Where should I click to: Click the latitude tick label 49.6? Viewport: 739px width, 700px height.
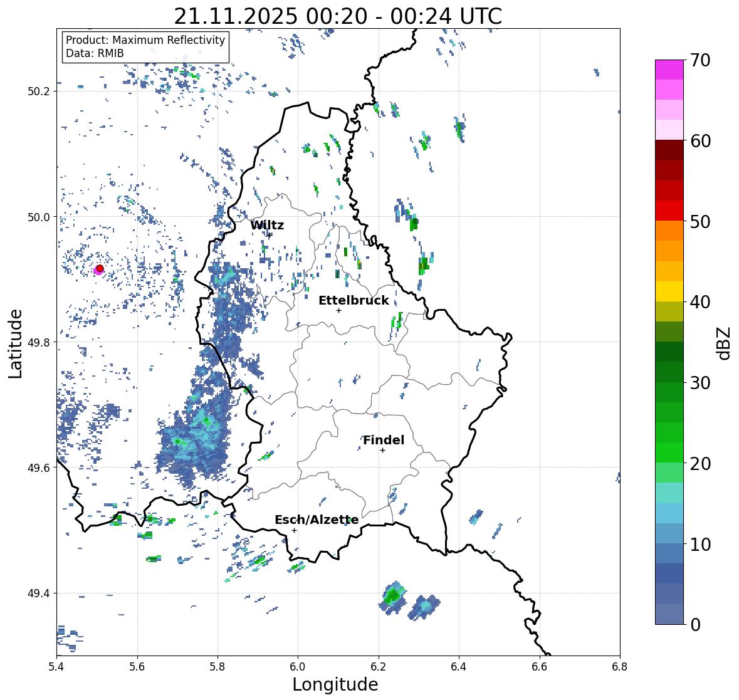point(39,468)
